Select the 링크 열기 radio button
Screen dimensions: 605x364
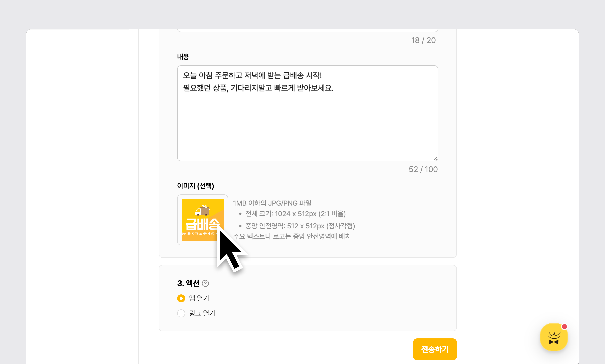(x=181, y=313)
